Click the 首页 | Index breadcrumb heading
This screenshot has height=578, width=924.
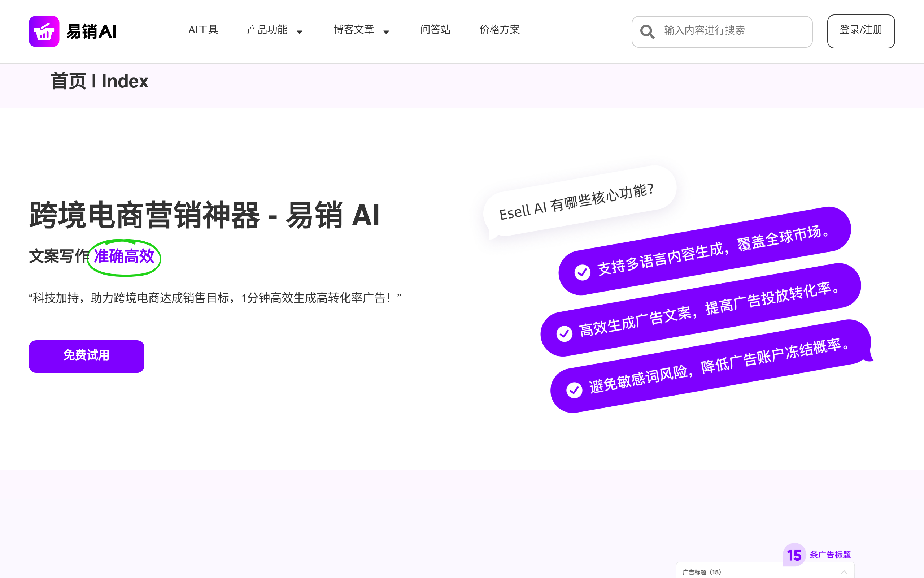pyautogui.click(x=99, y=81)
